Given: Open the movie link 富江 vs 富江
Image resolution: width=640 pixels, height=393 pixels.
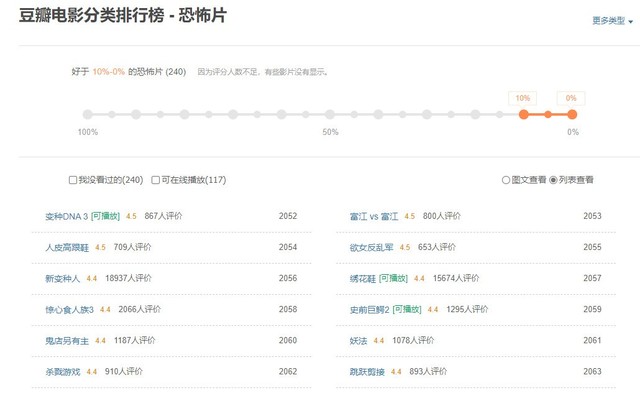Looking at the screenshot, I should 373,216.
